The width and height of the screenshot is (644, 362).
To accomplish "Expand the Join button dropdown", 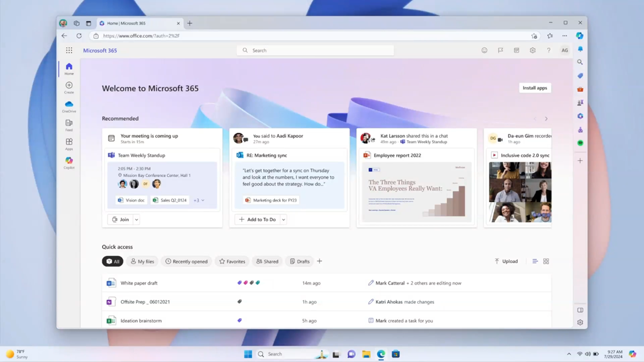I will point(136,219).
